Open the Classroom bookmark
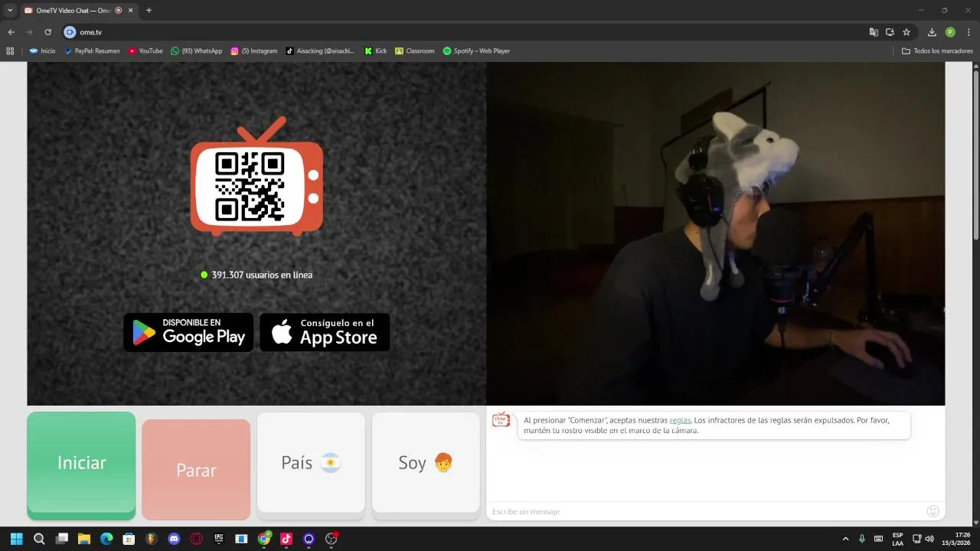The image size is (980, 551). tap(414, 51)
